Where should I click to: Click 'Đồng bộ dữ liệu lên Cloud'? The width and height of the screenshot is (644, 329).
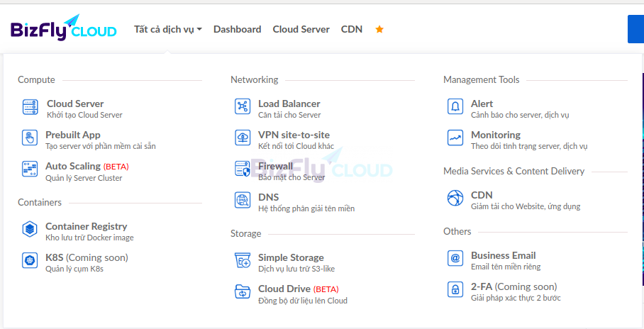pos(303,301)
